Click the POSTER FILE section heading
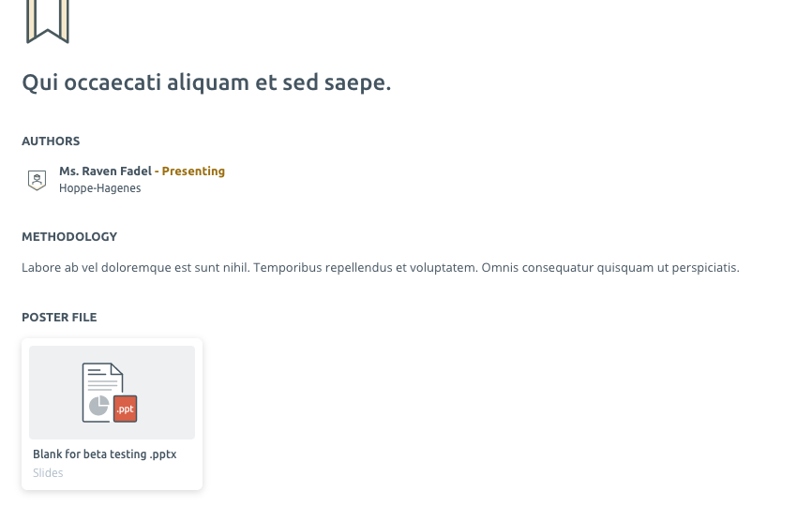Viewport: 812px width, 506px height. pos(59,318)
